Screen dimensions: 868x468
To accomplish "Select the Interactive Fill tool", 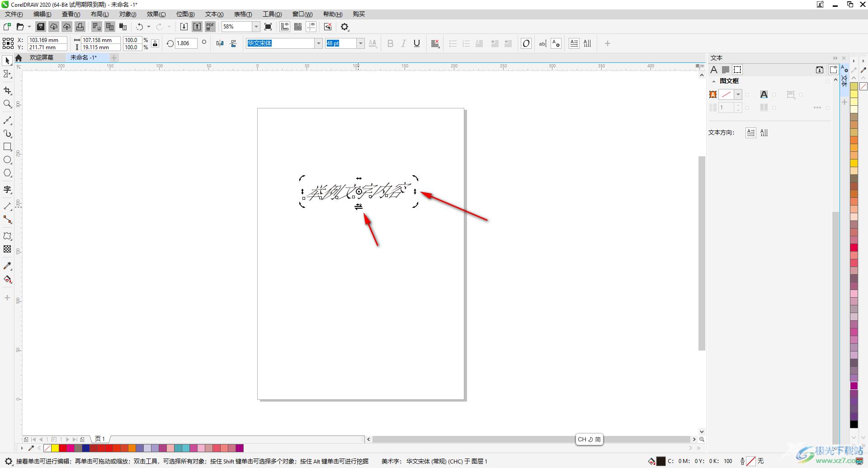I will [x=7, y=279].
